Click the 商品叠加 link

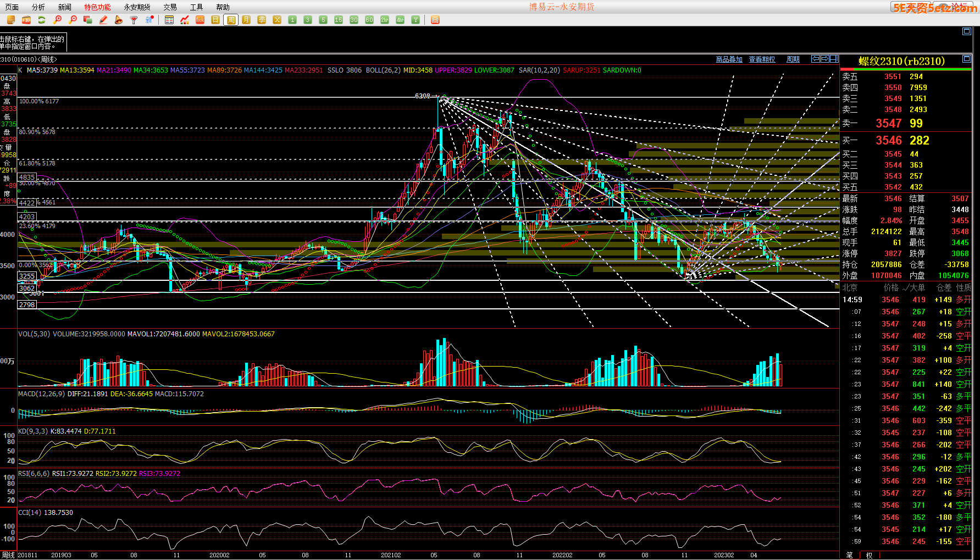point(729,59)
